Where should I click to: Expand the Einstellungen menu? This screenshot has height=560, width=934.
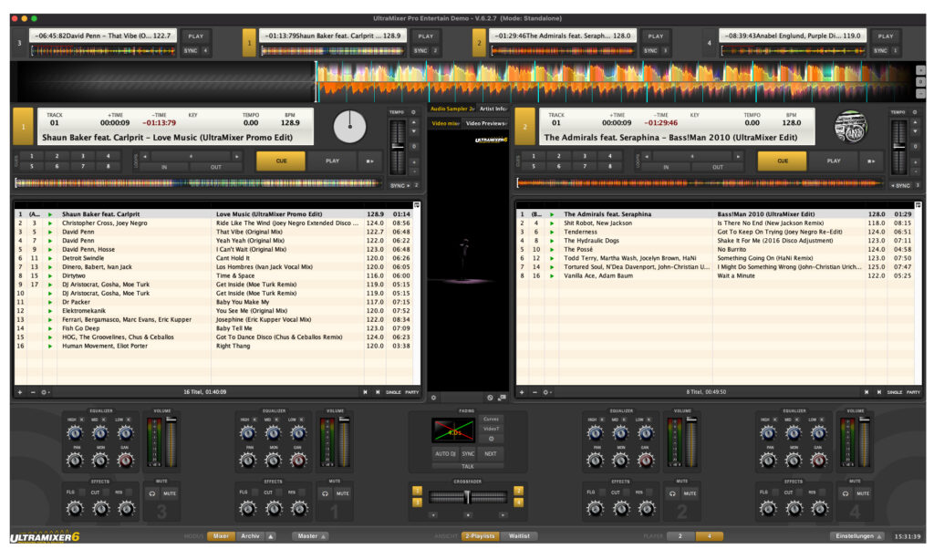point(858,536)
